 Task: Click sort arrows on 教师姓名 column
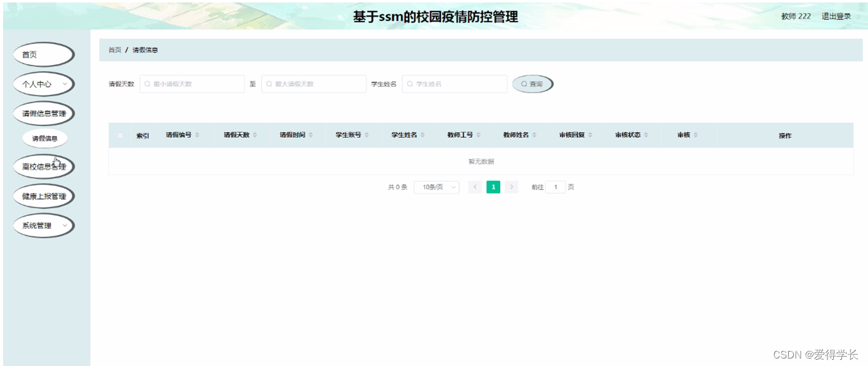pyautogui.click(x=534, y=135)
